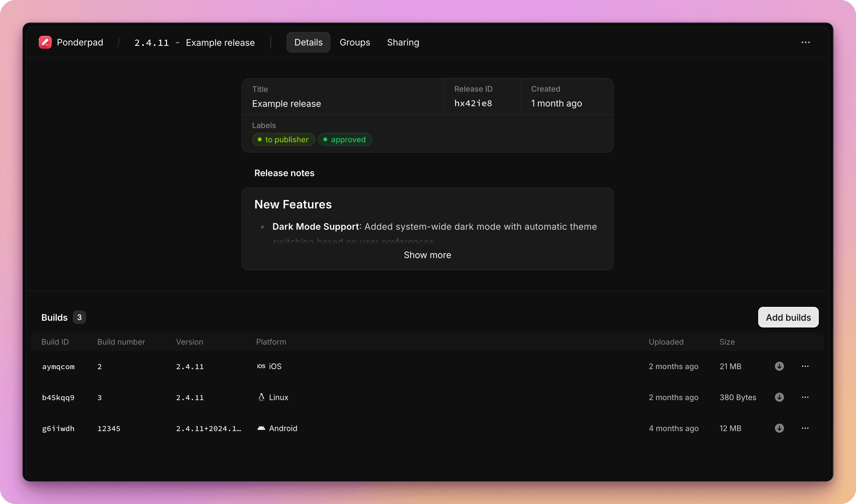This screenshot has height=504, width=856.
Task: Open breadcrumb link 2.4.11 Example release
Action: [x=194, y=42]
